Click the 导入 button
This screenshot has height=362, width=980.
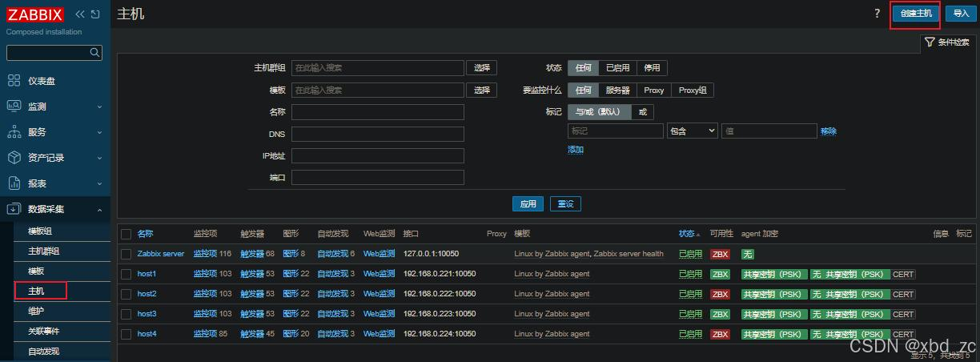[961, 14]
